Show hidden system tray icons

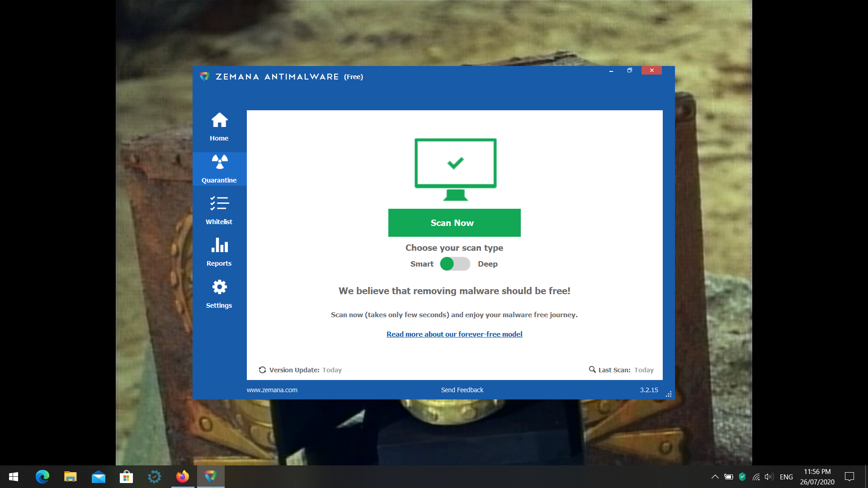coord(715,477)
